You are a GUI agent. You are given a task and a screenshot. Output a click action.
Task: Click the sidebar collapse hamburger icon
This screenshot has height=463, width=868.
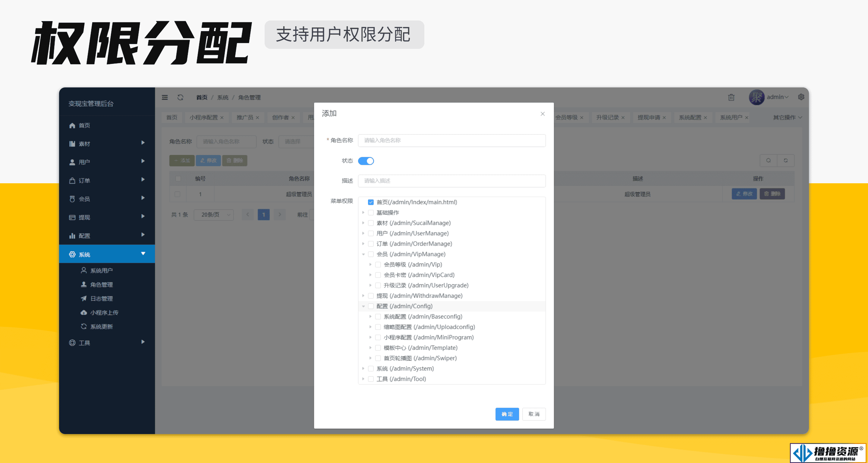coord(165,97)
